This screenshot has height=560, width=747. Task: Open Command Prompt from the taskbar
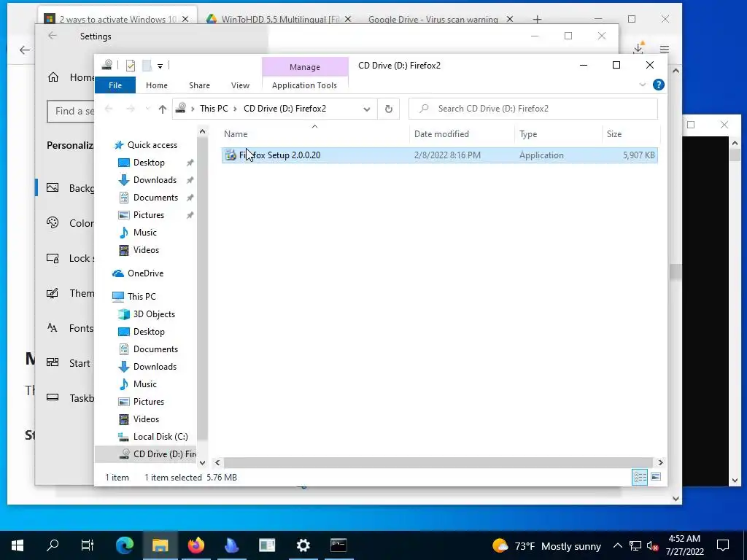point(338,545)
